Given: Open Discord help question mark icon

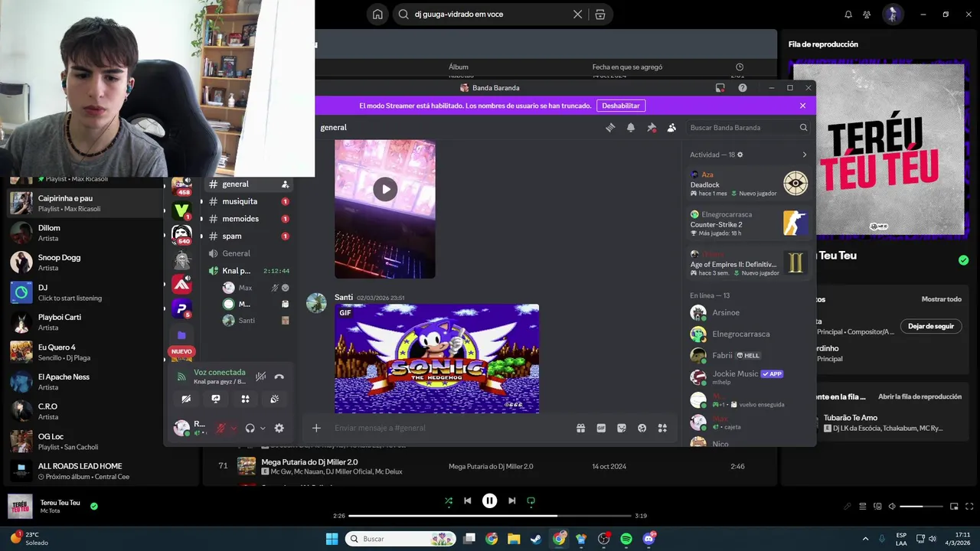Looking at the screenshot, I should [x=743, y=88].
